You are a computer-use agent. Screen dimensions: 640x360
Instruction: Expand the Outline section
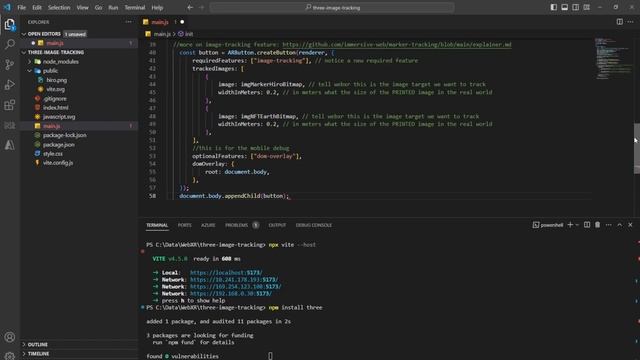[x=38, y=344]
